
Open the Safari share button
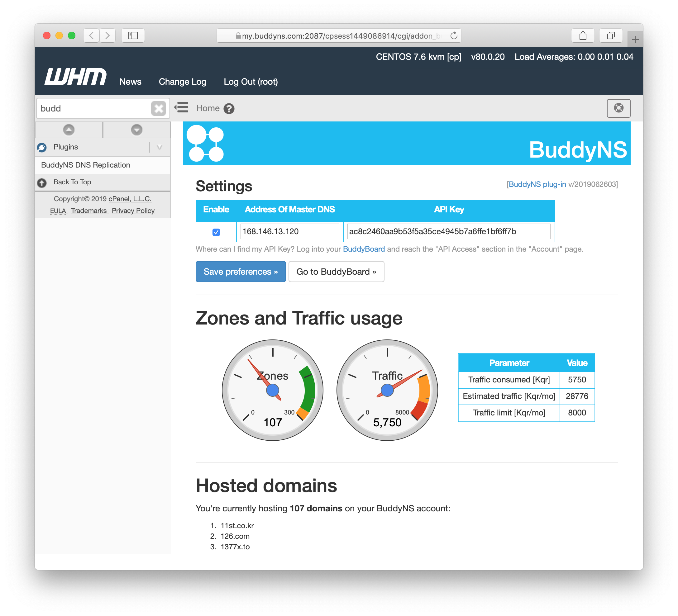[583, 35]
